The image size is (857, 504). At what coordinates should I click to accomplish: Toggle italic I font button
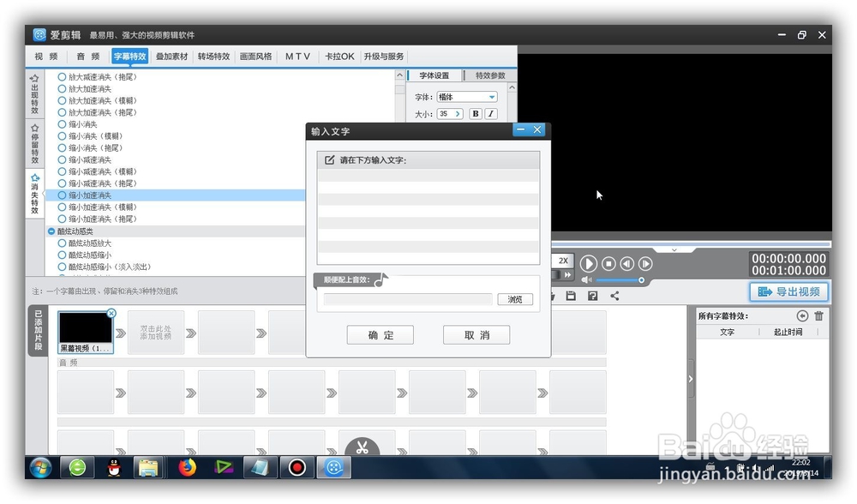click(x=491, y=114)
